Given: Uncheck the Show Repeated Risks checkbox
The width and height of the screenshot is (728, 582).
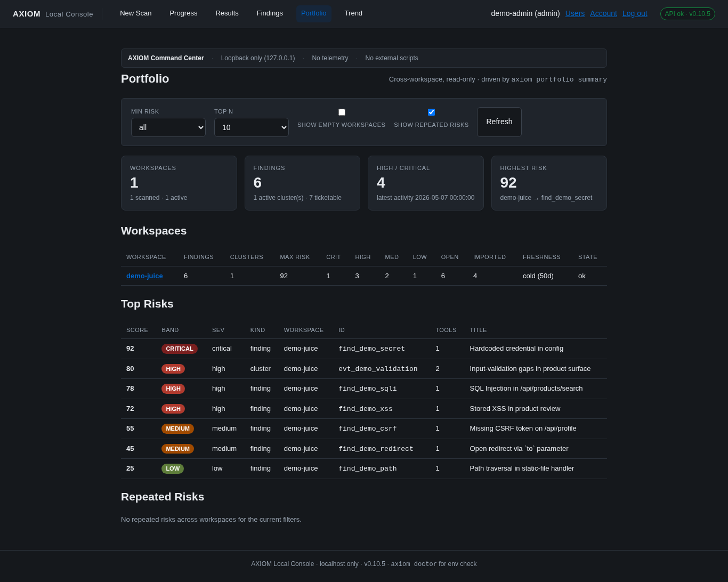Looking at the screenshot, I should point(431,112).
